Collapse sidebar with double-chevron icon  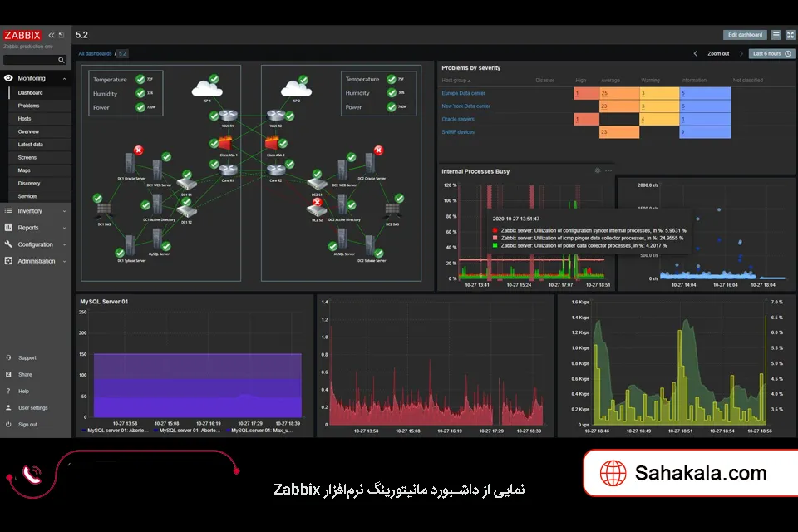(52, 35)
